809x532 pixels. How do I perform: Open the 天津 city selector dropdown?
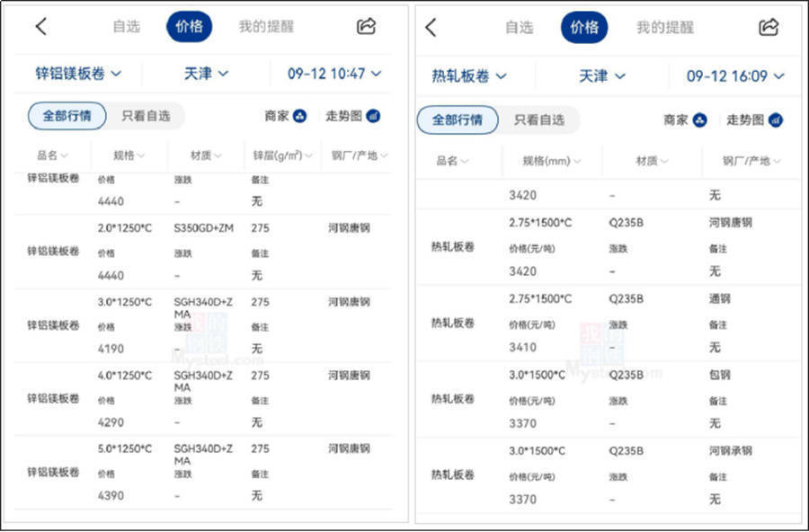point(203,75)
